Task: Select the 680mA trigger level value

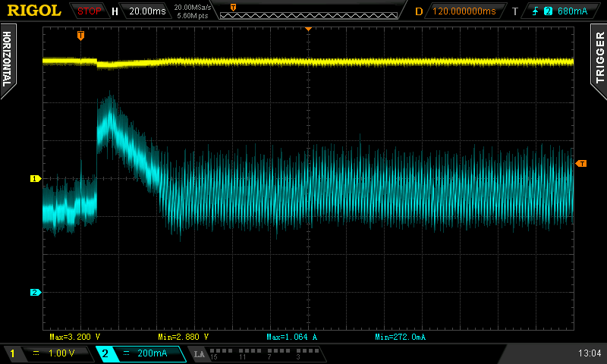Action: coord(572,11)
